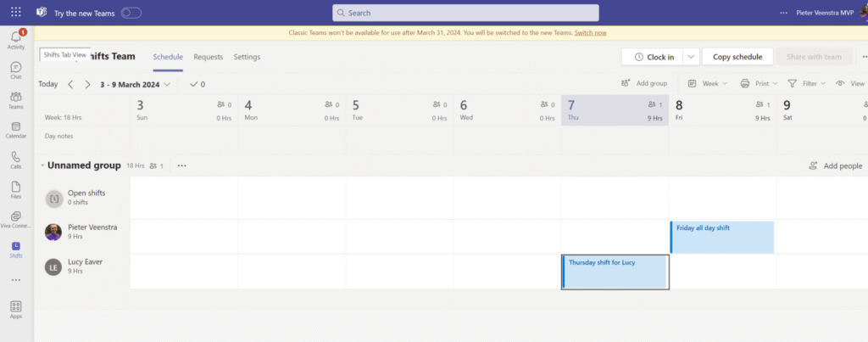Image resolution: width=868 pixels, height=342 pixels.
Task: Open the Week view dropdown
Action: pyautogui.click(x=707, y=83)
